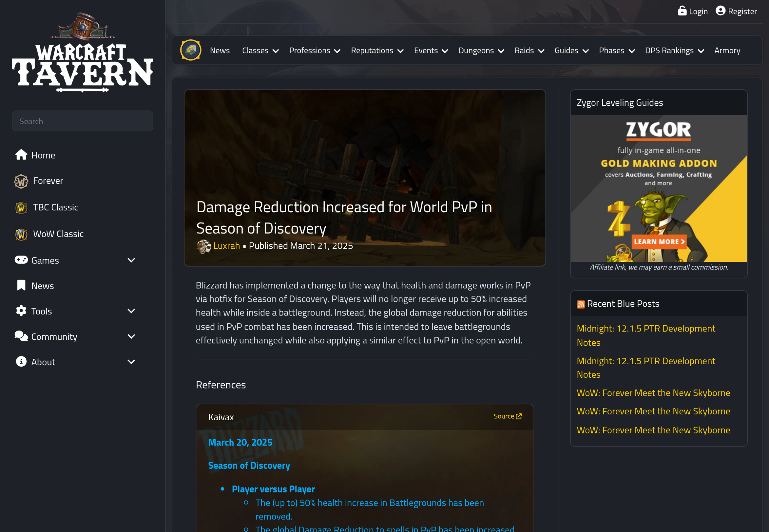Expand the About sidebar chevron
The height and width of the screenshot is (532, 769).
(131, 362)
